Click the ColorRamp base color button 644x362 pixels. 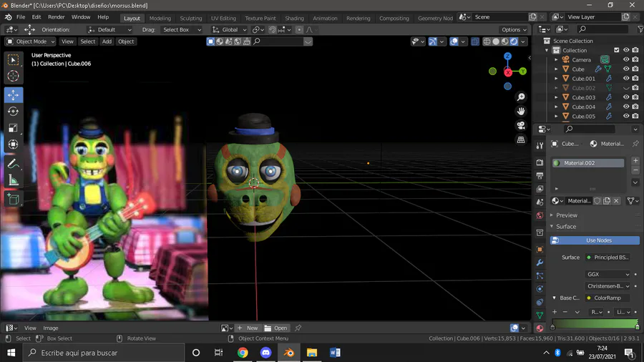(608, 298)
